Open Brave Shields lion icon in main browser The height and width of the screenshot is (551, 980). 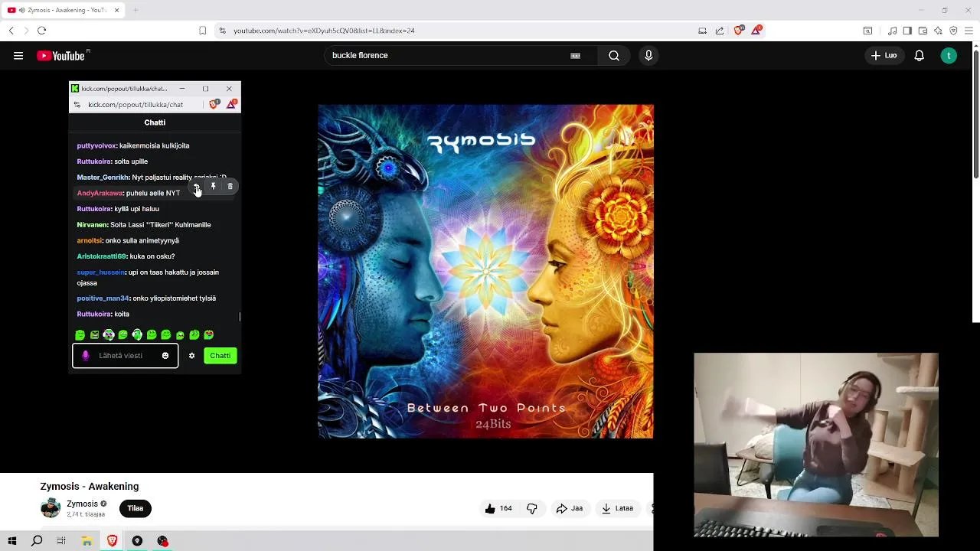pos(738,31)
